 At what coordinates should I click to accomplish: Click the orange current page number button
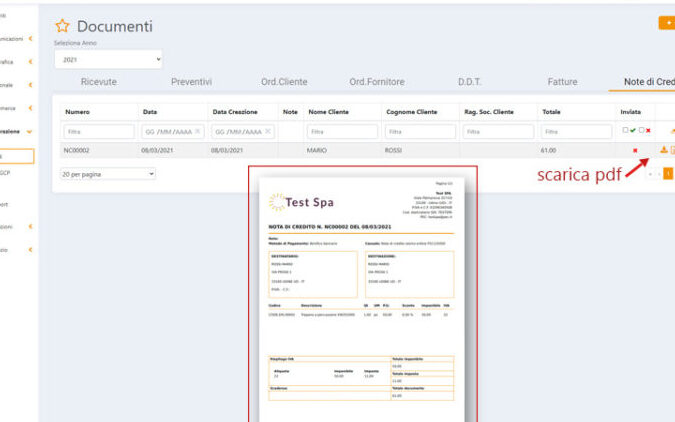click(668, 173)
